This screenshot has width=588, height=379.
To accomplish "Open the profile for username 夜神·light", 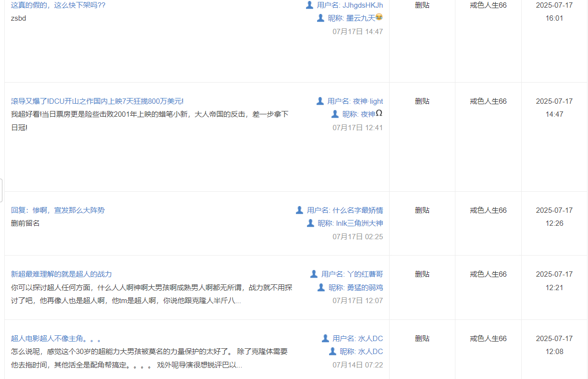I will coord(368,101).
